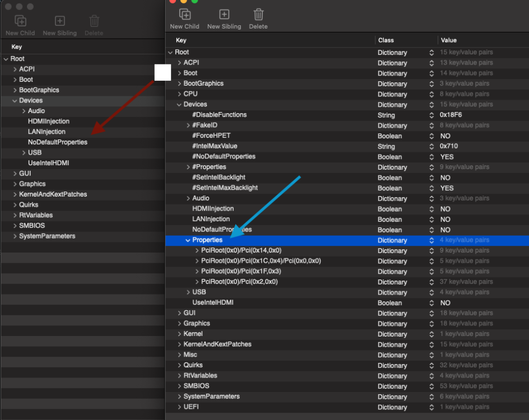Screen dimensions: 529x420
Task: Expand #Properties dictionary row
Action: (188, 167)
